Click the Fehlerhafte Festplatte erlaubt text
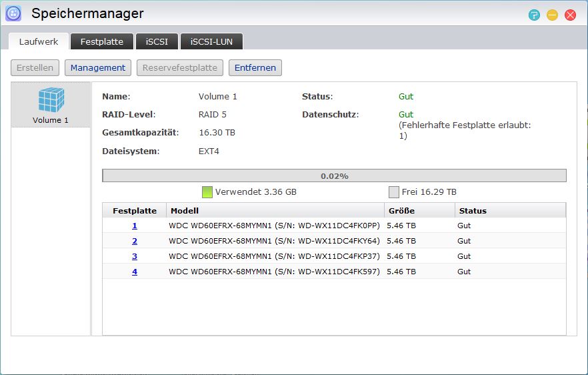The width and height of the screenshot is (588, 375). pos(465,130)
